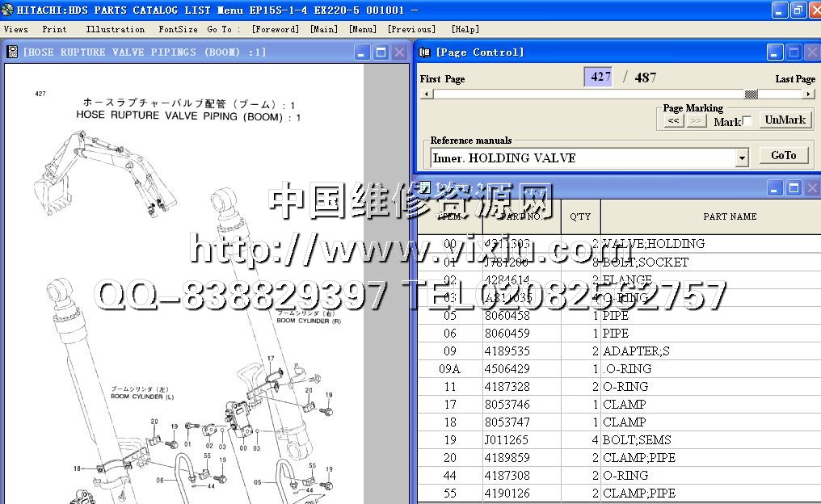Click the right arrow of page scrollbar
The image size is (821, 504).
coord(807,94)
